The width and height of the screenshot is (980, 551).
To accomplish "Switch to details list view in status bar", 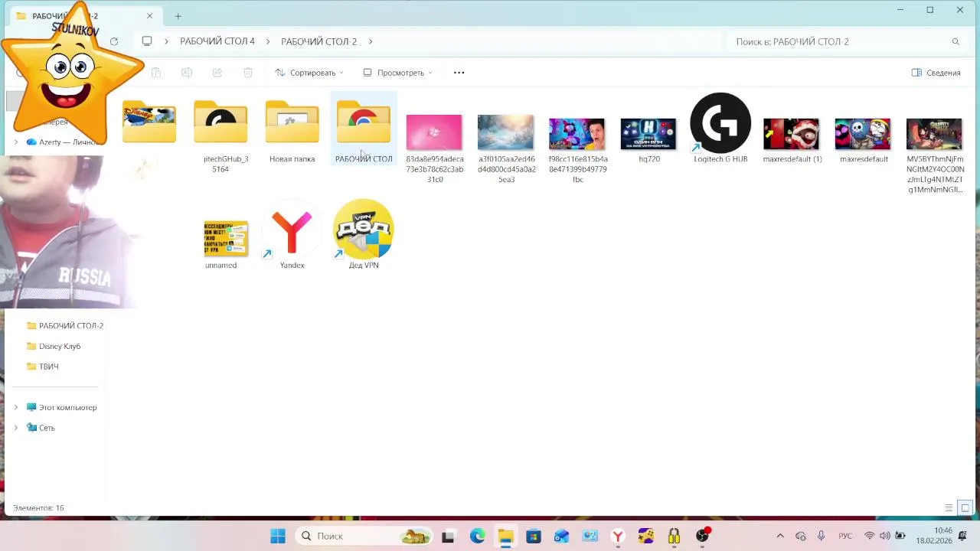I will (949, 508).
